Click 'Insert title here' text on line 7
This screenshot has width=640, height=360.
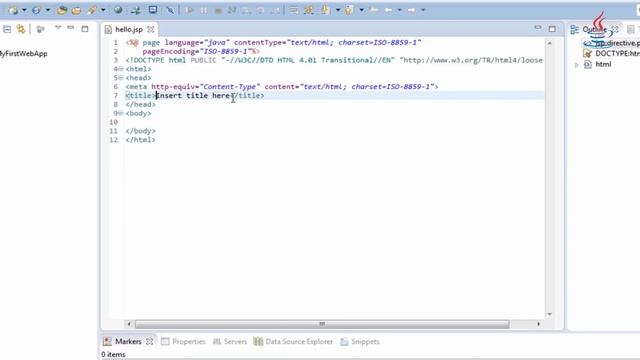pos(193,96)
